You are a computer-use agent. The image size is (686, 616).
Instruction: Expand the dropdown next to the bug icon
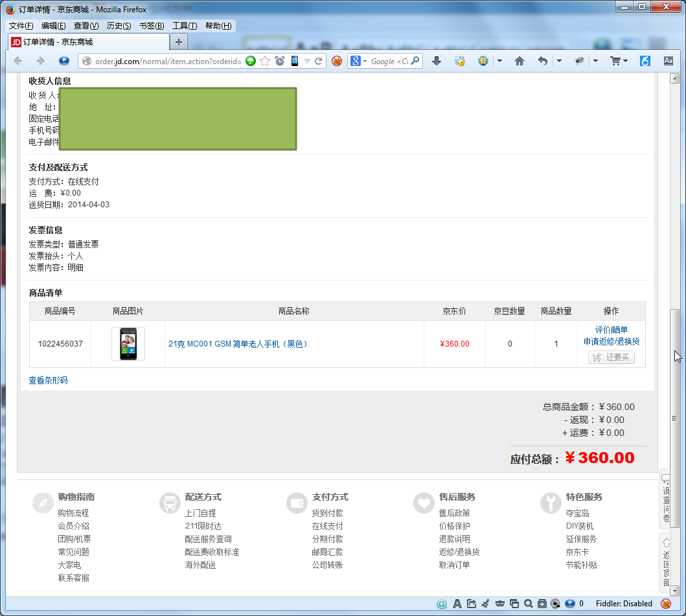pyautogui.click(x=595, y=62)
